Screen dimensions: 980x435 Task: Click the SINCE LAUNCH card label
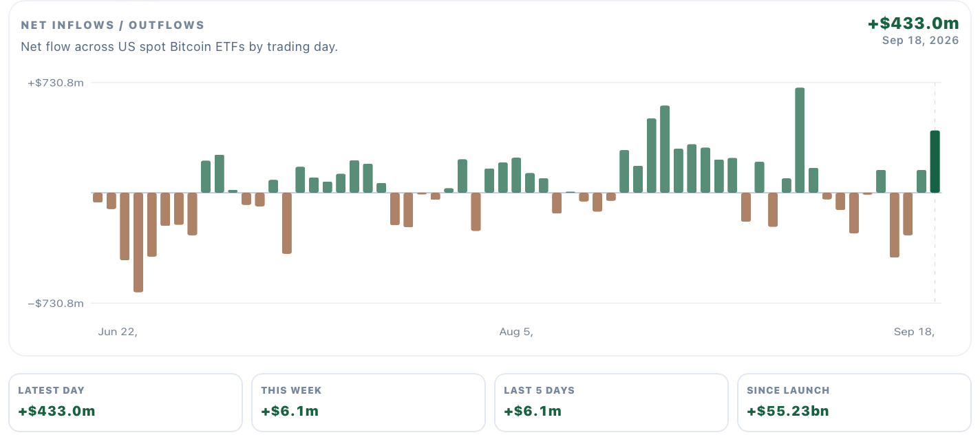coord(788,390)
